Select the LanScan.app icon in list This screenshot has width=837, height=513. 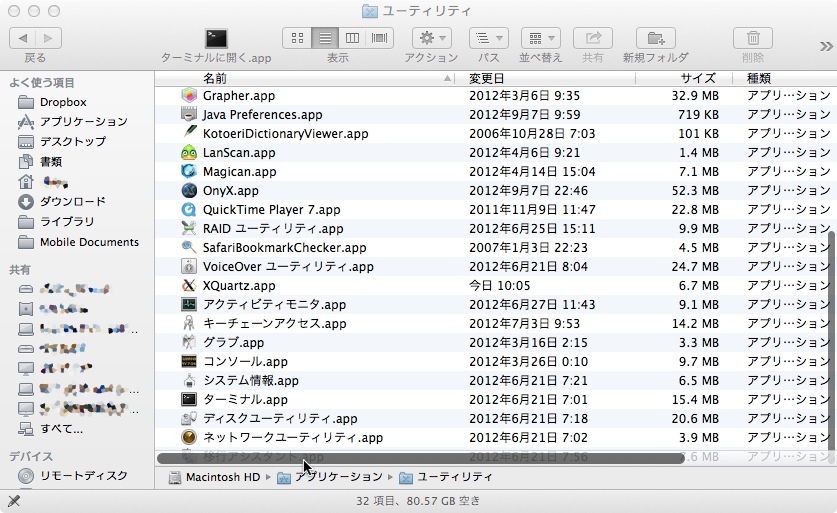[190, 153]
